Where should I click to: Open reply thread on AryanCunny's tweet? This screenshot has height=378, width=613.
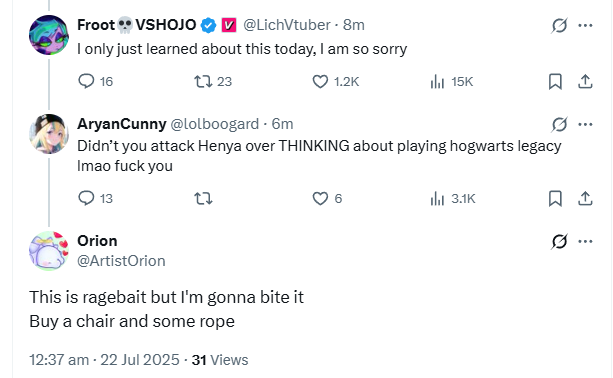86,198
